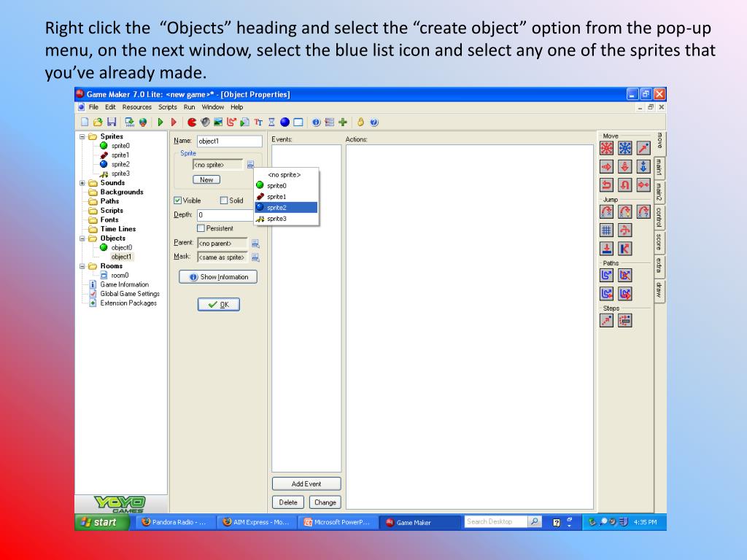
Task: Select the Move Free action (blue arrows)
Action: pyautogui.click(x=624, y=149)
